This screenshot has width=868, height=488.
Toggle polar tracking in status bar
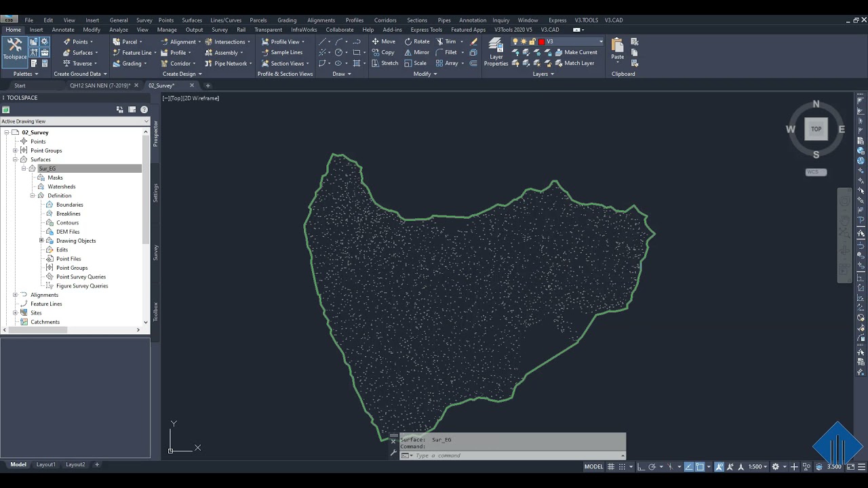[x=652, y=466]
